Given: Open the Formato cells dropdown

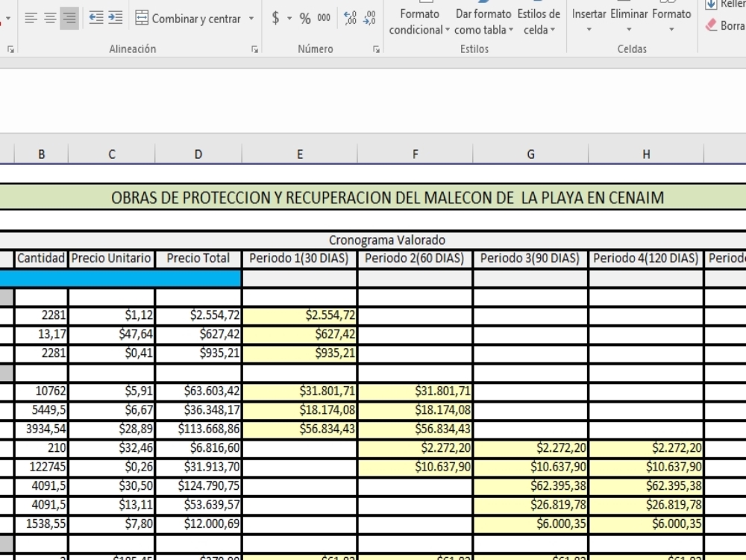Looking at the screenshot, I should (671, 19).
